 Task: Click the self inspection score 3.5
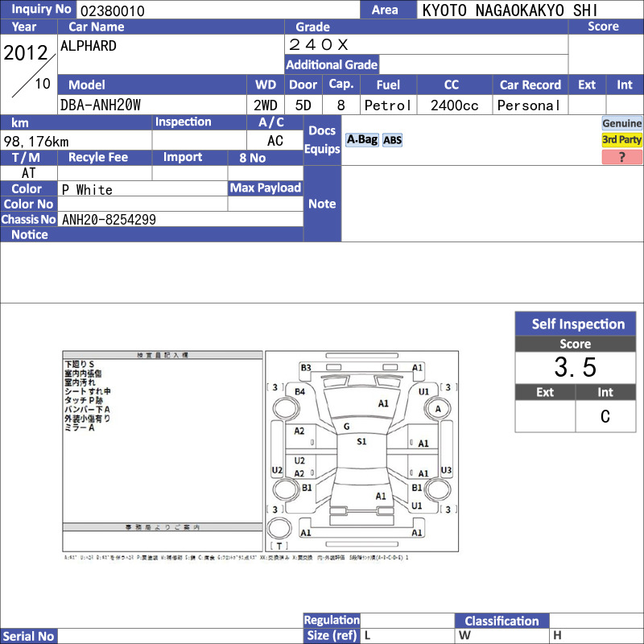point(576,367)
